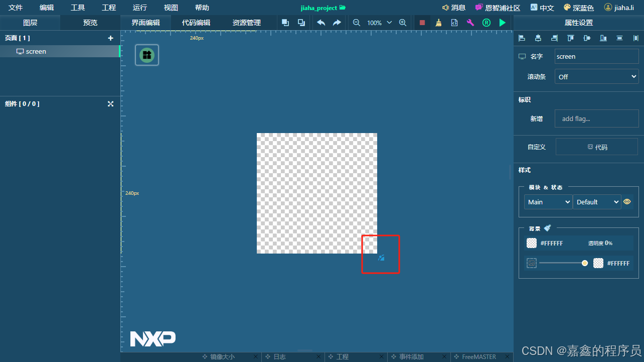Open the 文件 menu
644x362 pixels.
pos(16,8)
